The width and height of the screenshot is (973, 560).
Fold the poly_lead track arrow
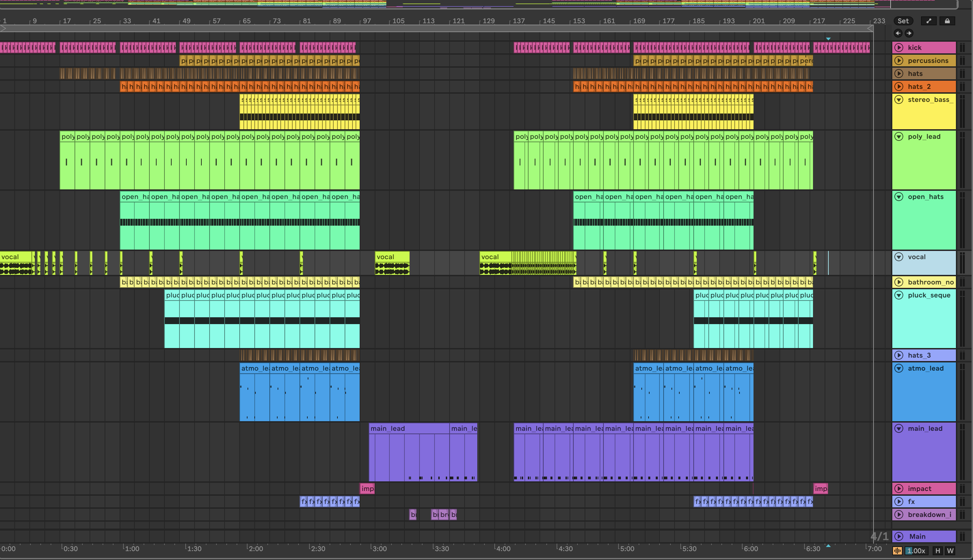(x=899, y=136)
